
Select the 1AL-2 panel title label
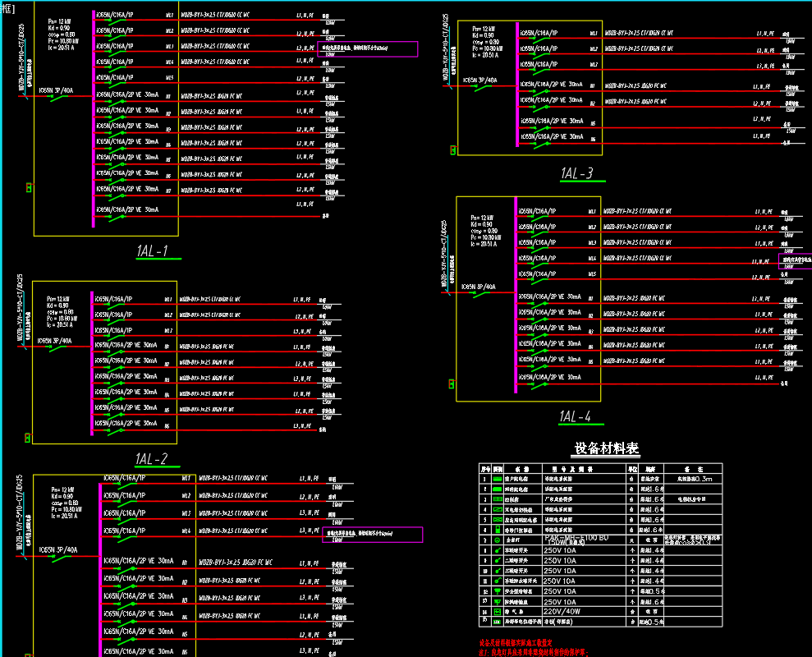151,459
